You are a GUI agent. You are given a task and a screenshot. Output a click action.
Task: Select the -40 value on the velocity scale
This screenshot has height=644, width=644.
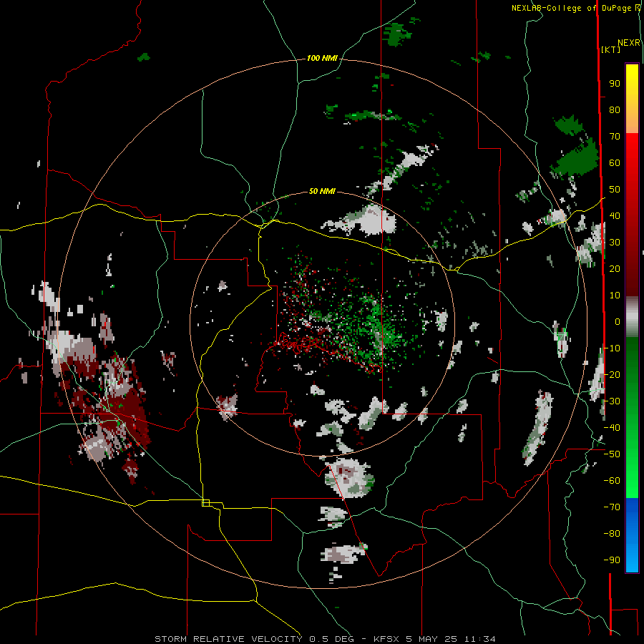click(x=612, y=428)
